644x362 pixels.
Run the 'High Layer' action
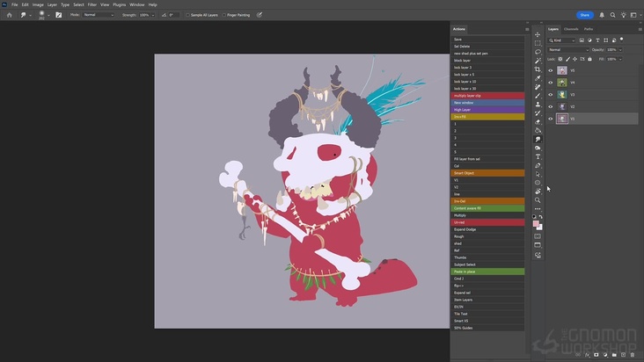tap(487, 110)
